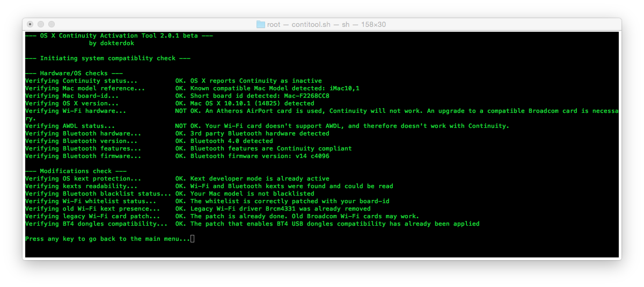Click 'Known compatible Mac Model detected: iMac10,1'
The height and width of the screenshot is (287, 644).
pos(275,88)
